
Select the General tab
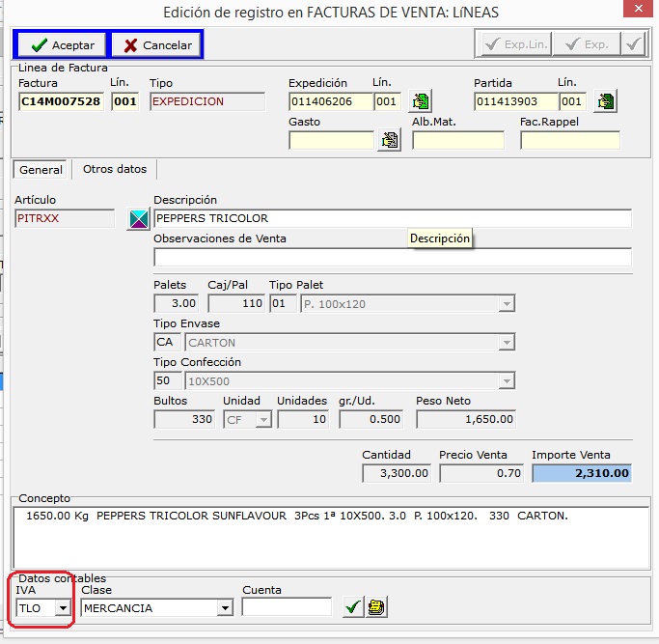pyautogui.click(x=41, y=170)
